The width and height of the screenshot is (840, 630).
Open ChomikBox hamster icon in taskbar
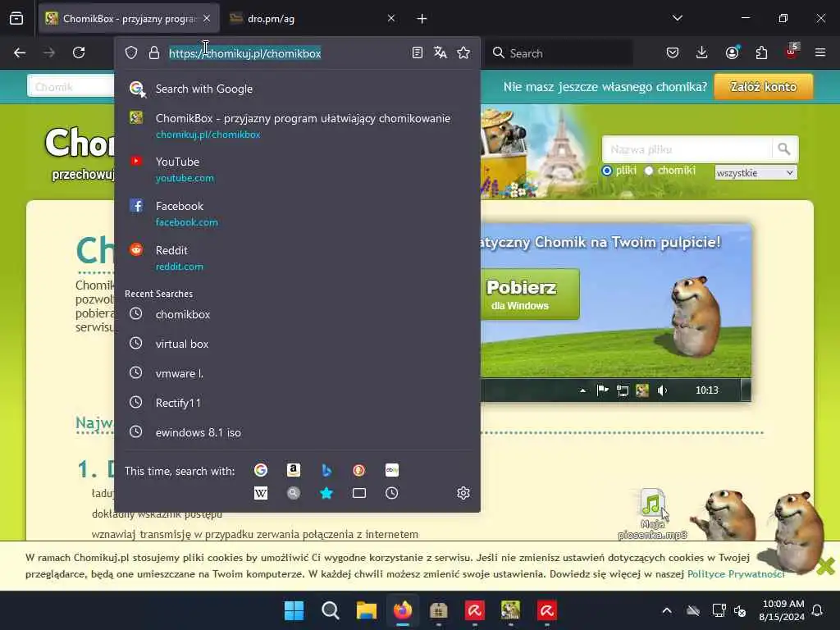coord(510,610)
